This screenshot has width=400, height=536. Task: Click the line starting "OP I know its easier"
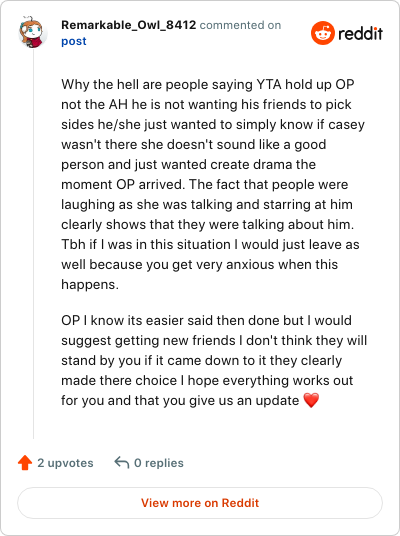click(206, 320)
